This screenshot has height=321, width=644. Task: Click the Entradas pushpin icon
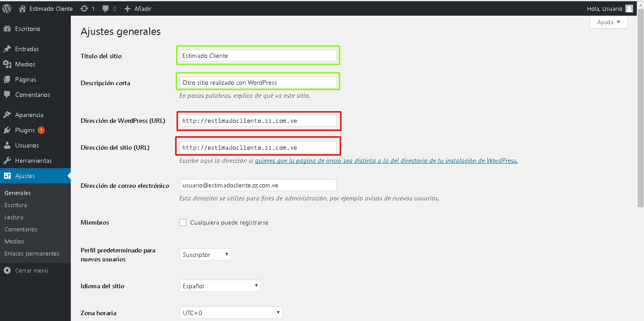tap(7, 49)
